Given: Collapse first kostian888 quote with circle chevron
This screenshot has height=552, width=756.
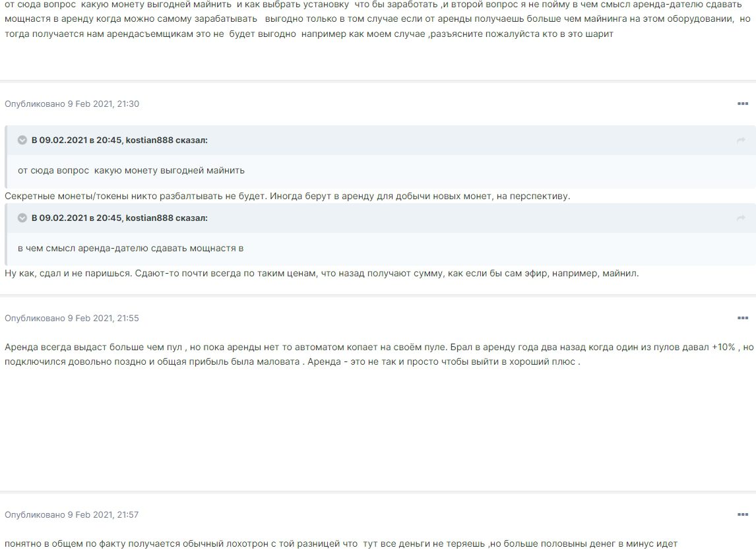Looking at the screenshot, I should 22,140.
